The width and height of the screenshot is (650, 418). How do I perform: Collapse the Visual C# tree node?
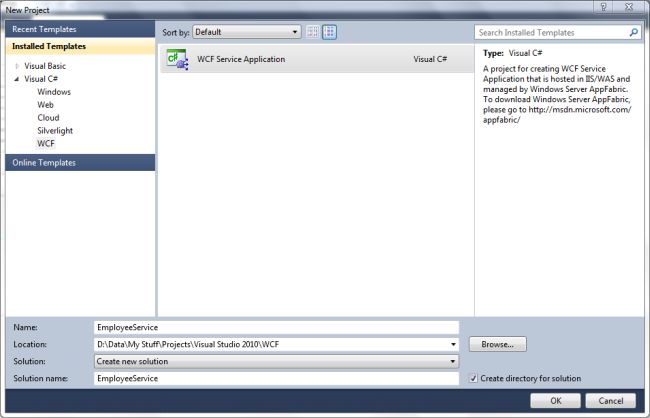tap(17, 79)
